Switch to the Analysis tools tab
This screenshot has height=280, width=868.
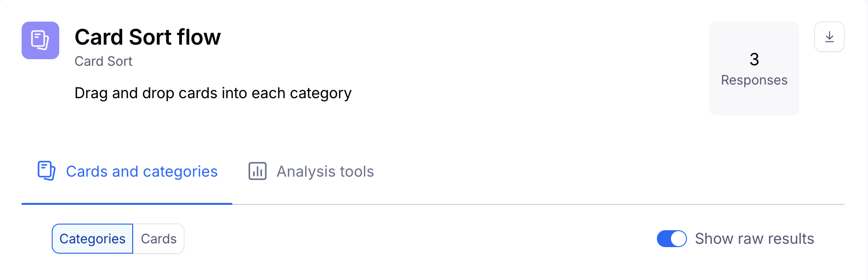pyautogui.click(x=324, y=171)
